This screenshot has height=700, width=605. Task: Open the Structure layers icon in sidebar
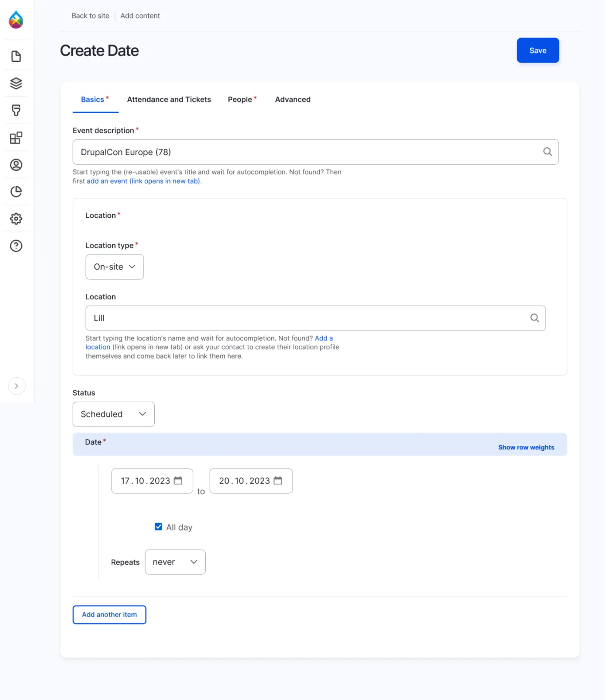click(16, 83)
